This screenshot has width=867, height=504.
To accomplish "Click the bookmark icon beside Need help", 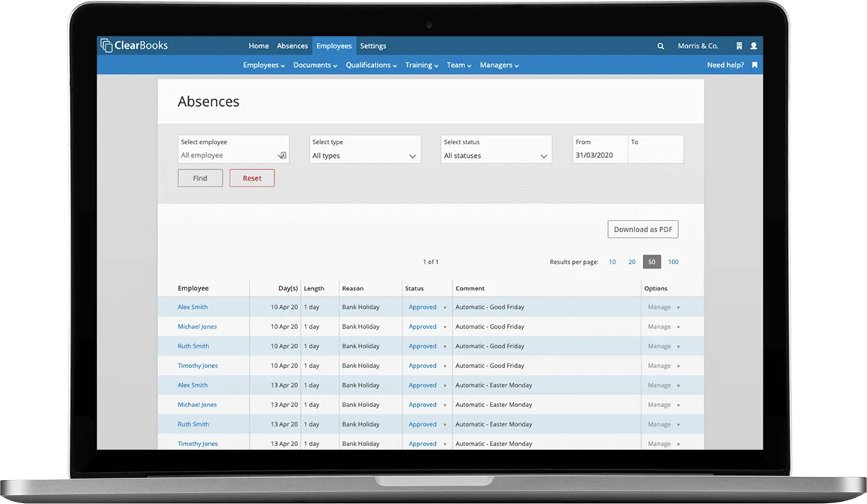I will coord(755,65).
